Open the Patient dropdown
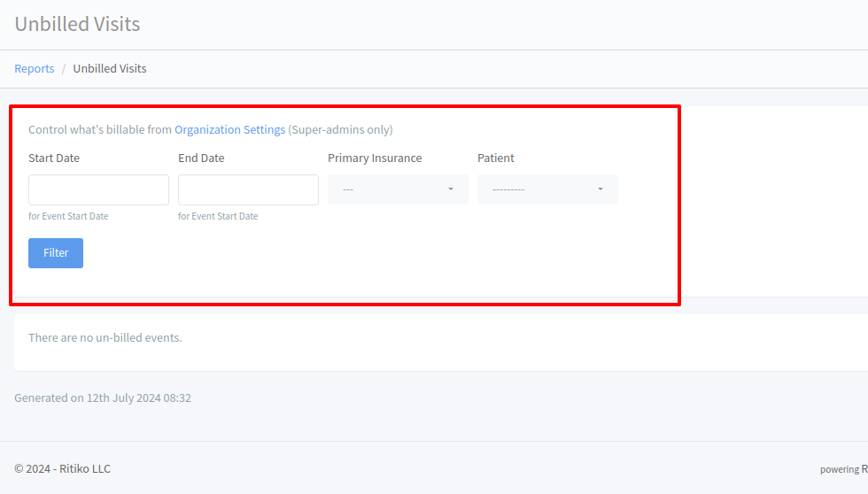 coord(547,189)
